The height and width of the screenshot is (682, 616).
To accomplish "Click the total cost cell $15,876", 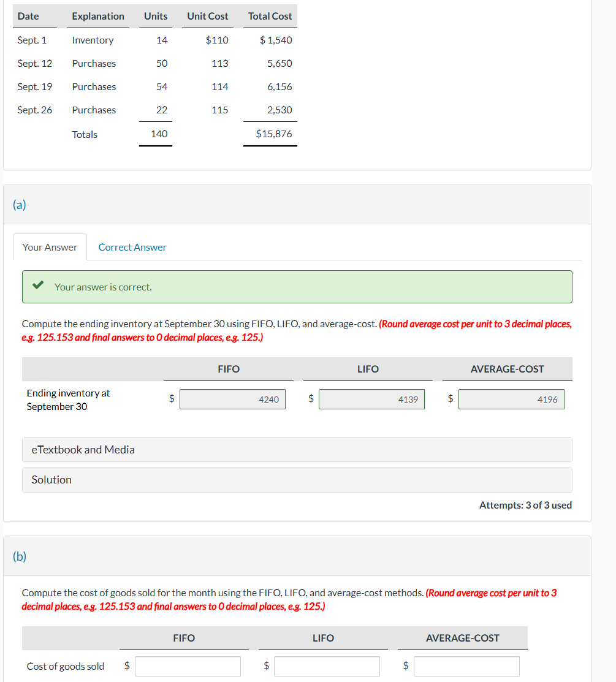I will 273,134.
